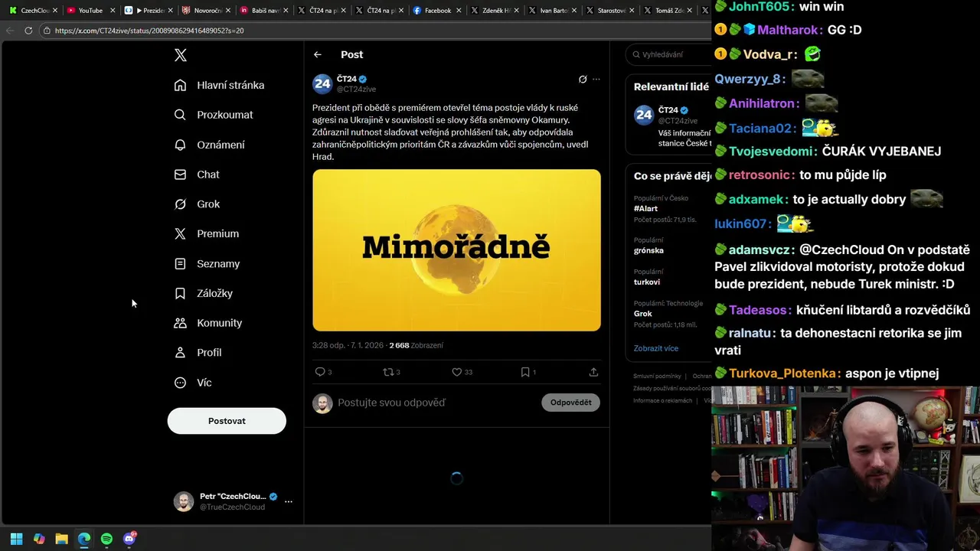980x551 pixels.
Task: Click the Petr CzechCloud account avatar
Action: (184, 502)
